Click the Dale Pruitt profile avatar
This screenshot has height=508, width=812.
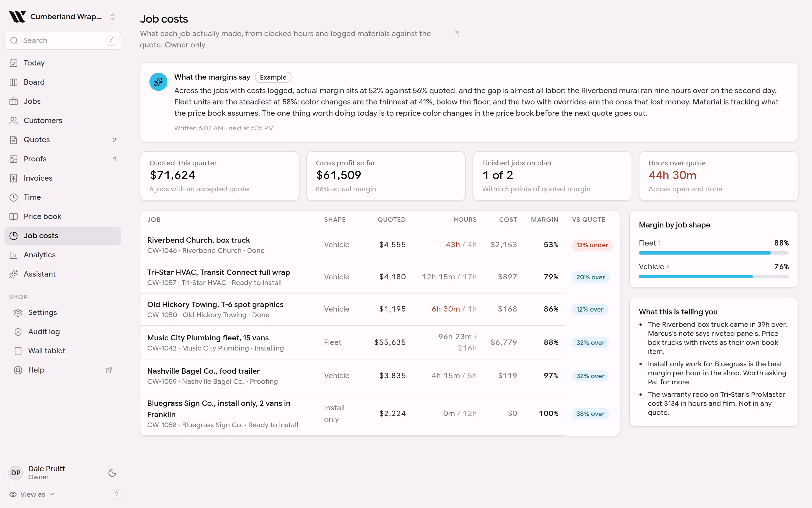coord(16,473)
